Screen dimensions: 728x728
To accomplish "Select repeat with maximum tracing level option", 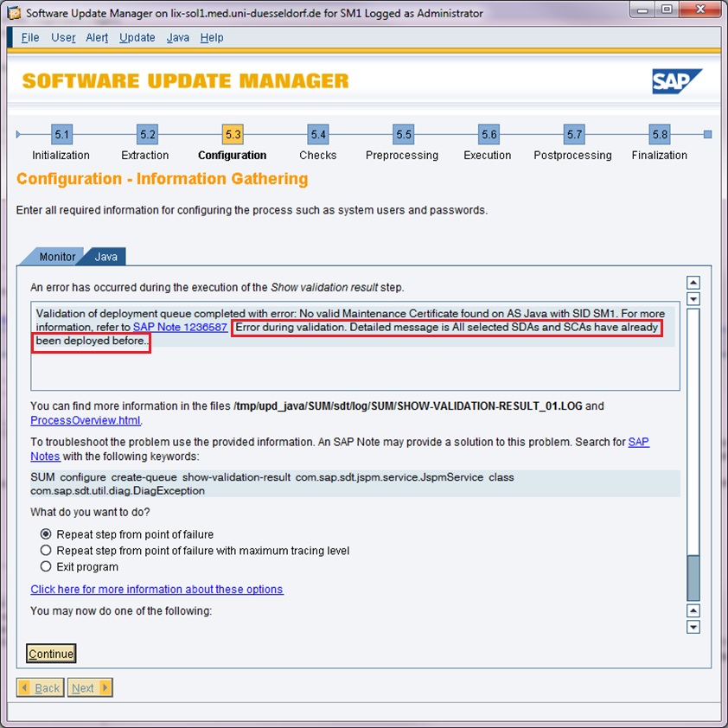I will tap(46, 550).
